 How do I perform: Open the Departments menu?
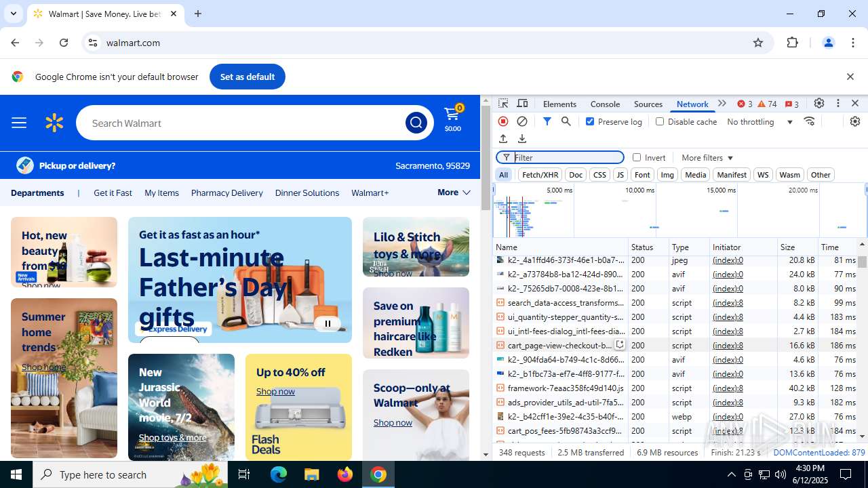[37, 192]
